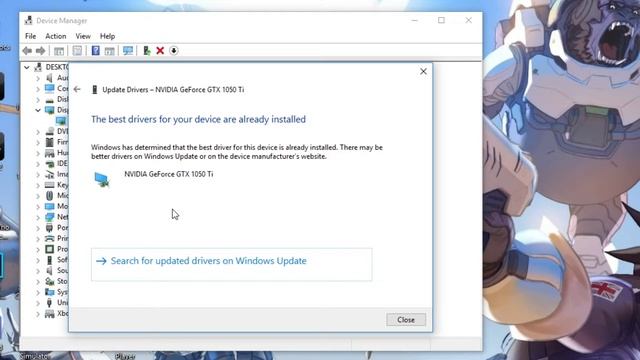Expand the Xbox peripherals category
The height and width of the screenshot is (360, 640).
pos(38,314)
